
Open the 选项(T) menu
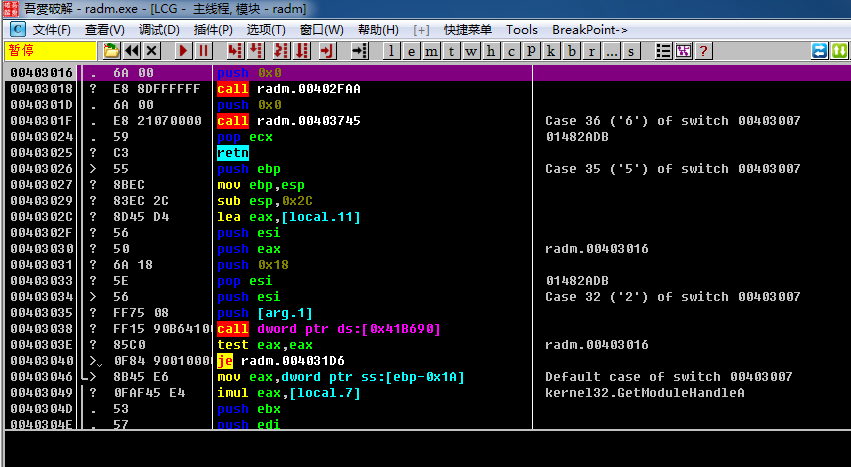coord(266,30)
